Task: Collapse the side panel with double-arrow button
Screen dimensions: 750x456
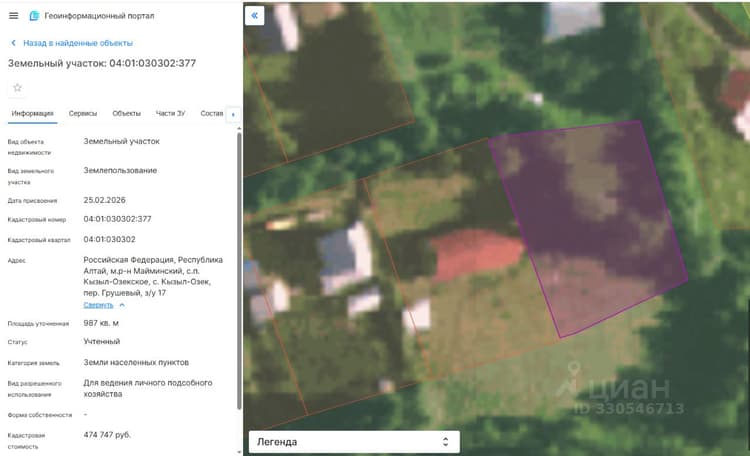Action: (254, 16)
